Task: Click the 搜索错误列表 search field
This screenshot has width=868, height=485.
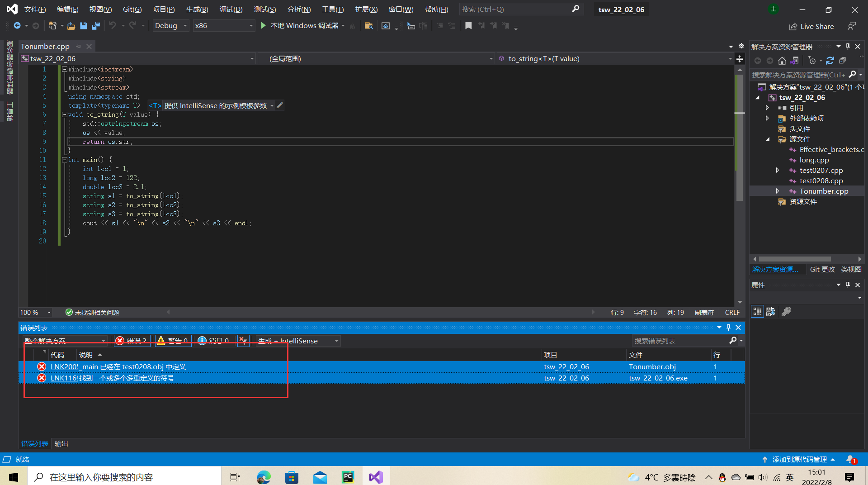Action: click(x=680, y=341)
